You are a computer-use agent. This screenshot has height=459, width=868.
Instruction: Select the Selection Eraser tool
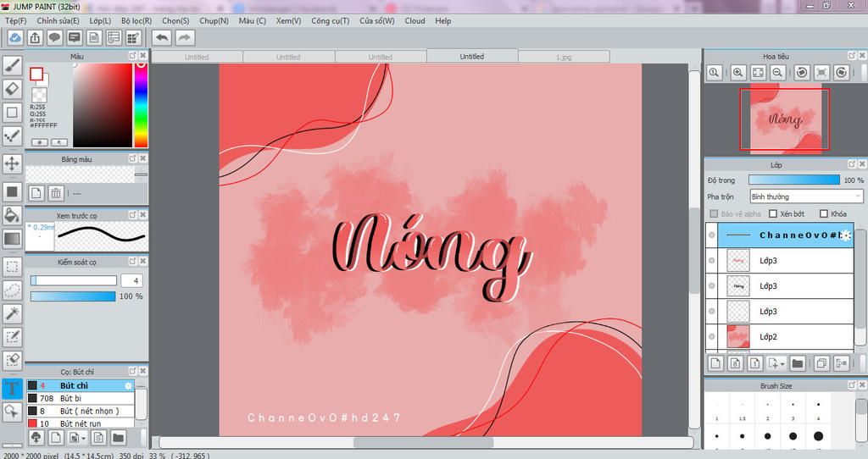tap(12, 359)
